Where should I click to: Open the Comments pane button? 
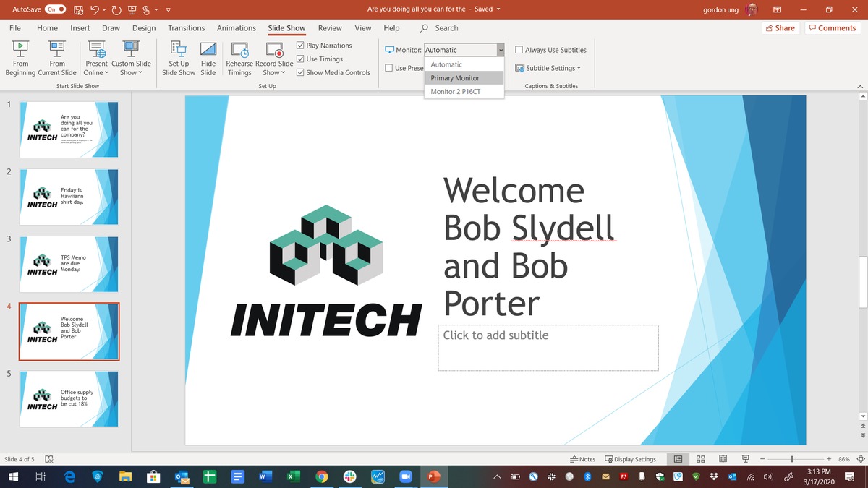point(832,28)
